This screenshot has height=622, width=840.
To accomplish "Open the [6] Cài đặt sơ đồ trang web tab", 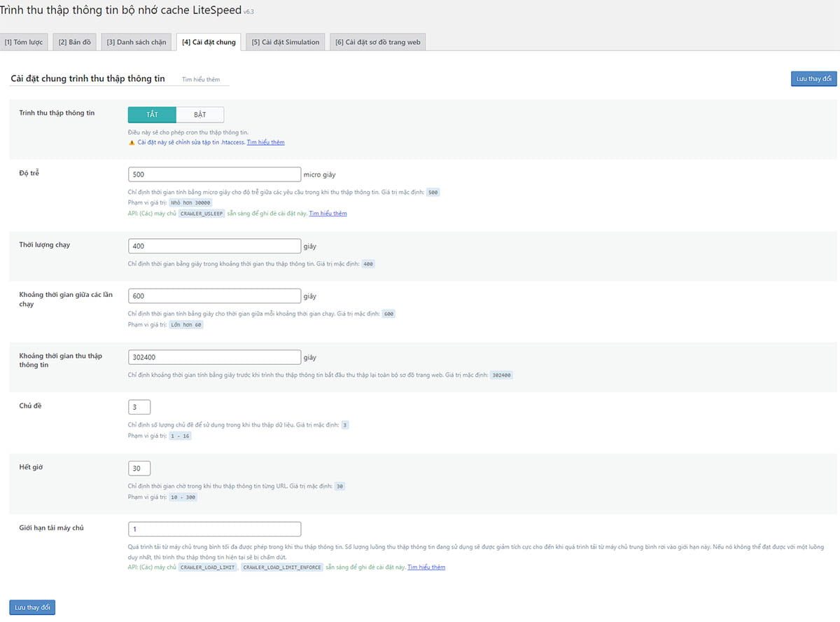I will [x=378, y=42].
